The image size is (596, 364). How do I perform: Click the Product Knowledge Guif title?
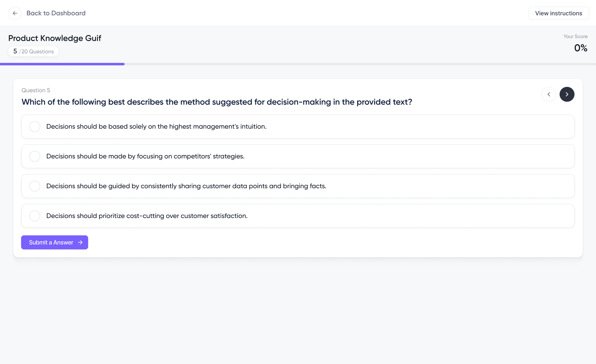click(x=55, y=38)
